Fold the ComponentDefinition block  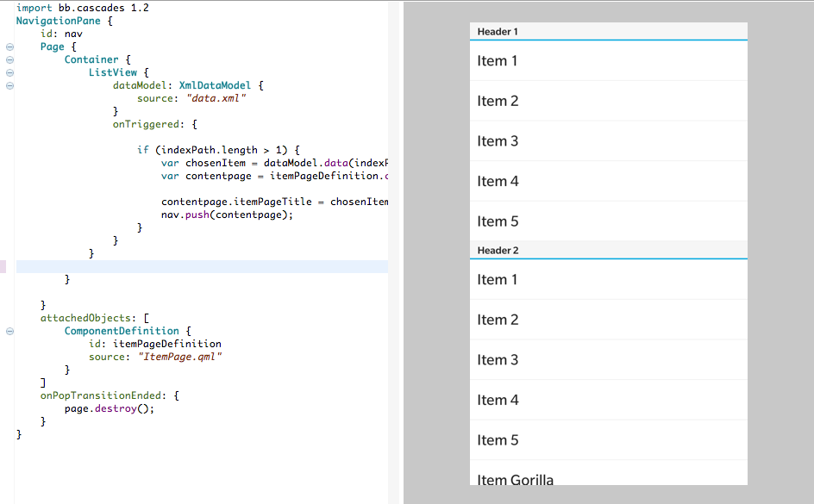pos(9,331)
